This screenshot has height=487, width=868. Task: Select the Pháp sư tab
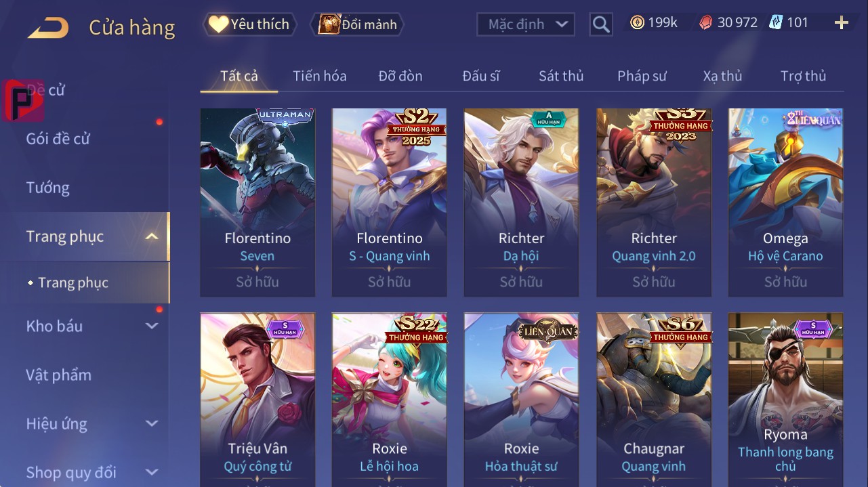(642, 76)
